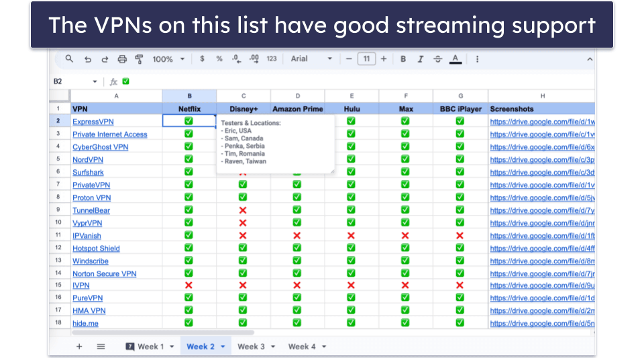Apply bold formatting with B icon
Screen dimensions: 644x358
[x=403, y=59]
